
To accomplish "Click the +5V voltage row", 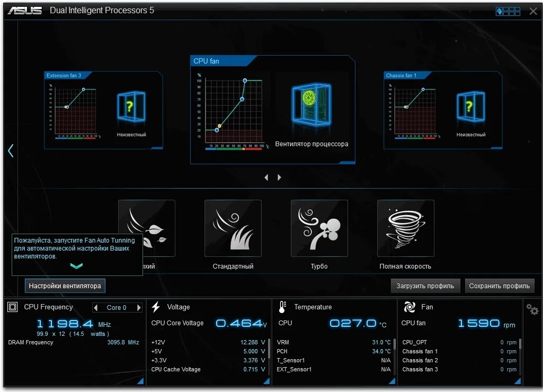I will coord(208,352).
